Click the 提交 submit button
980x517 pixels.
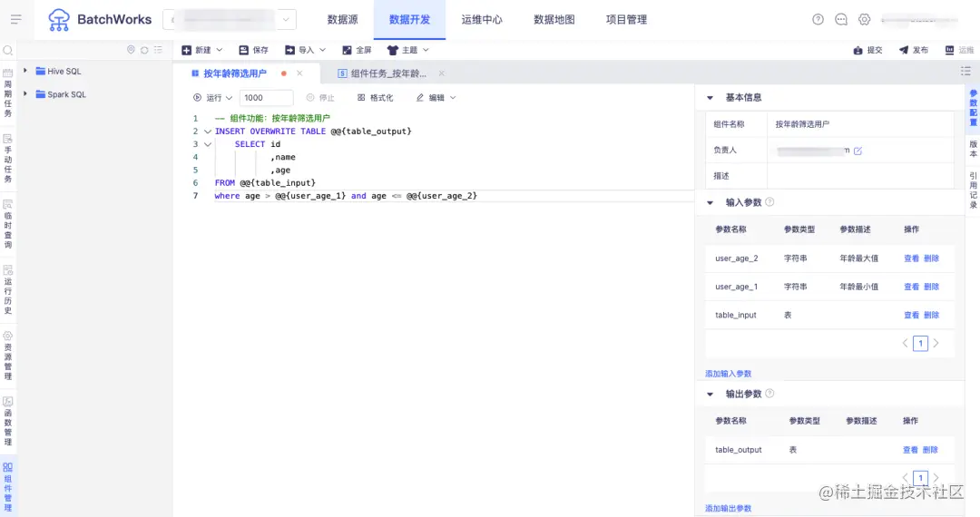tap(867, 50)
